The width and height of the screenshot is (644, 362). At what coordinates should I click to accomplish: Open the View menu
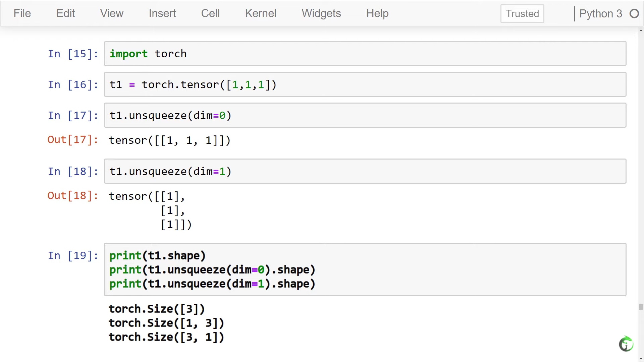coord(112,13)
